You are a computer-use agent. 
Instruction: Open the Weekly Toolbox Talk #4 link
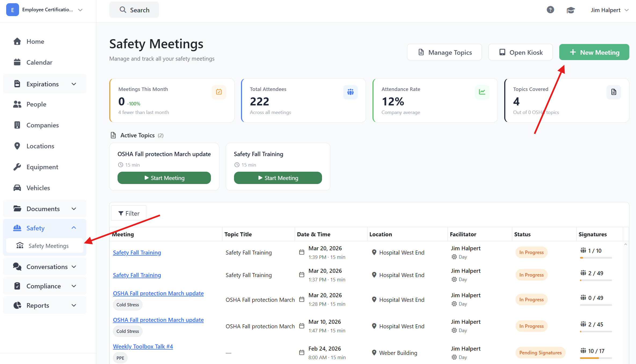143,346
